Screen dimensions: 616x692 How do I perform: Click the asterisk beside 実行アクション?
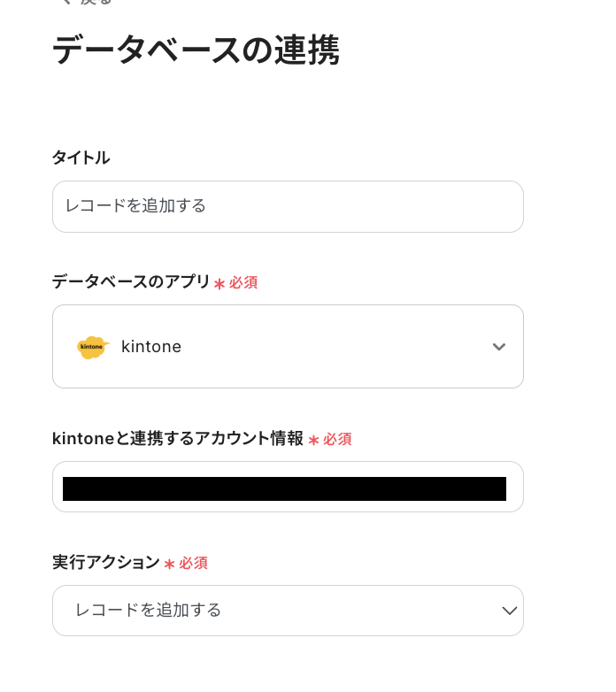point(169,564)
